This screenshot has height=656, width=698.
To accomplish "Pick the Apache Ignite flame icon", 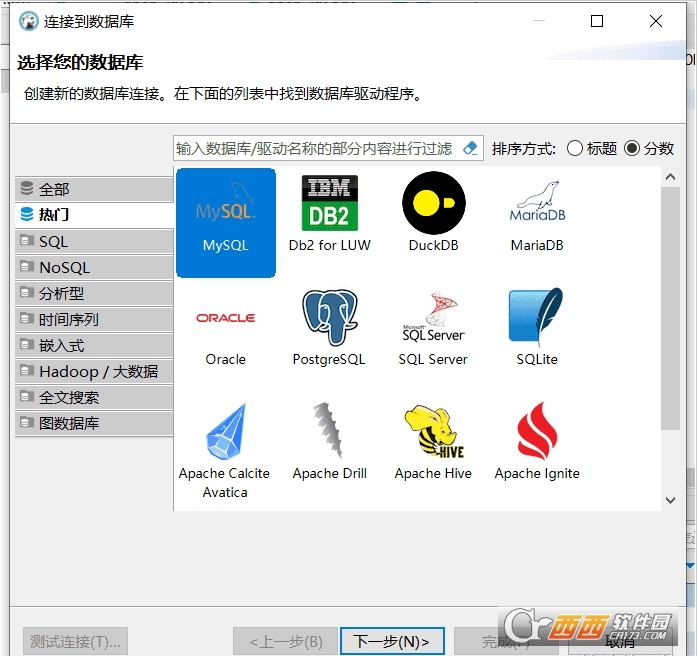I will pos(537,431).
